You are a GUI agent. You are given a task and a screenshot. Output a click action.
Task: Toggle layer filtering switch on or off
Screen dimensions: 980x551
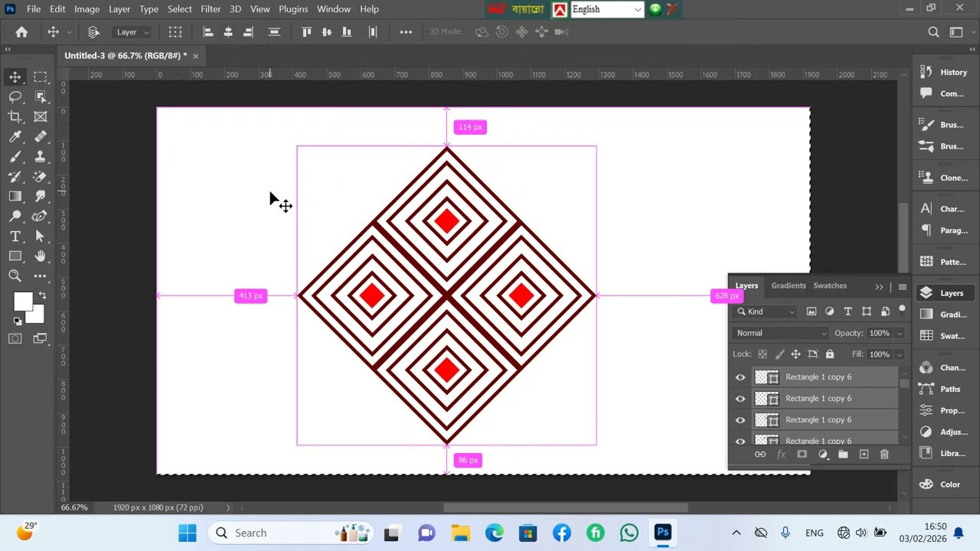tap(902, 310)
